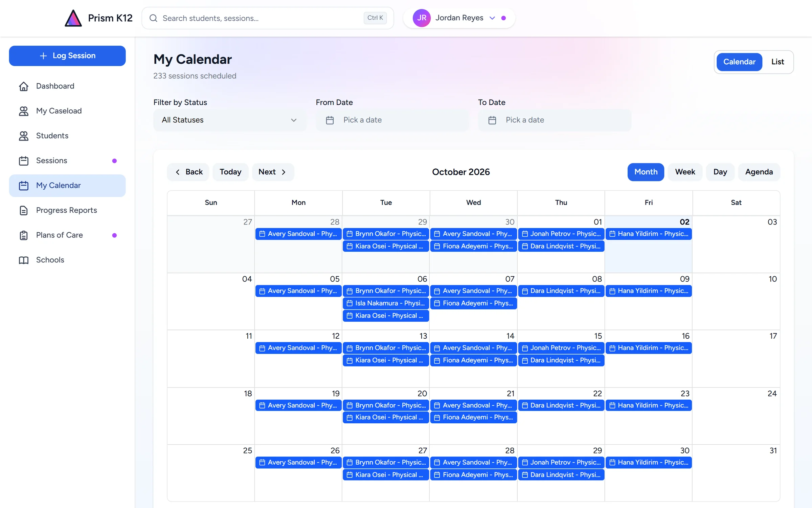Click the Log Session button
The image size is (812, 508).
[x=67, y=56]
